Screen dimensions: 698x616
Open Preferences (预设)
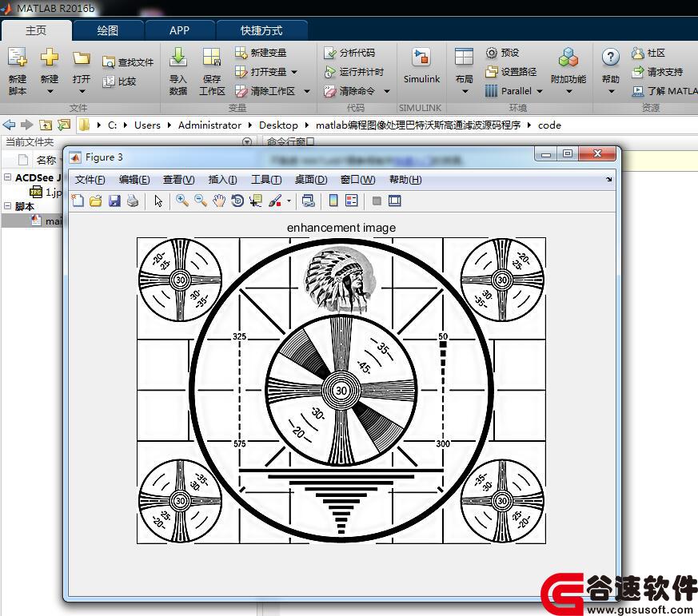(x=502, y=53)
